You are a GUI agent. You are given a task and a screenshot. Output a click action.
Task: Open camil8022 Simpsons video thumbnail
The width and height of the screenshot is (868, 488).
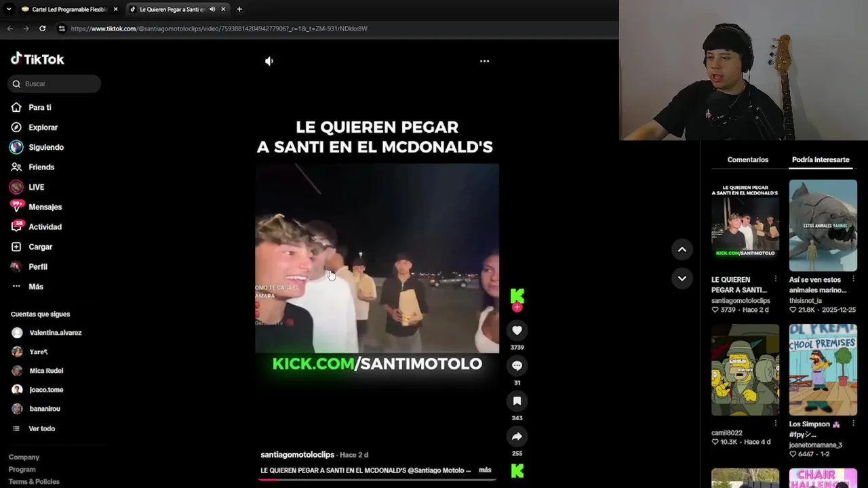tap(745, 369)
